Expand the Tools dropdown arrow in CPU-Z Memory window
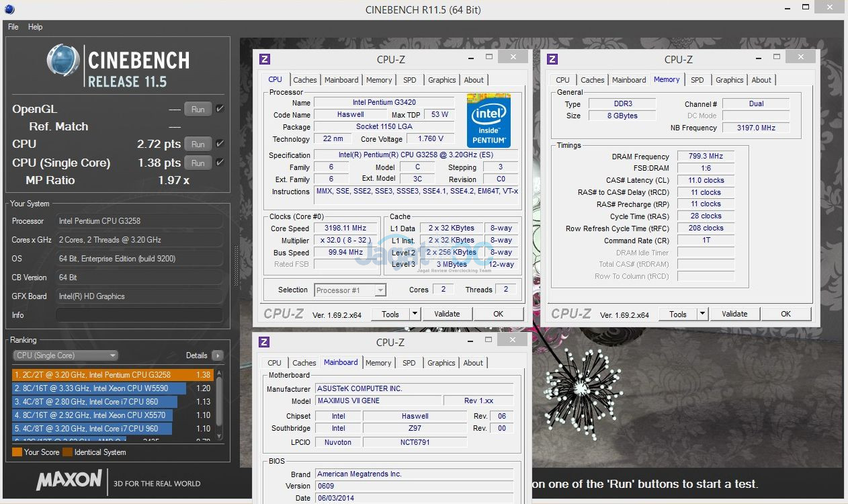The height and width of the screenshot is (504, 848). click(702, 314)
